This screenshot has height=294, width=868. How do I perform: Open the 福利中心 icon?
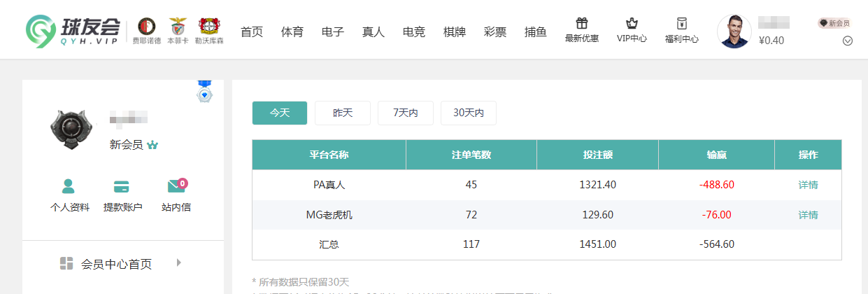click(x=681, y=24)
